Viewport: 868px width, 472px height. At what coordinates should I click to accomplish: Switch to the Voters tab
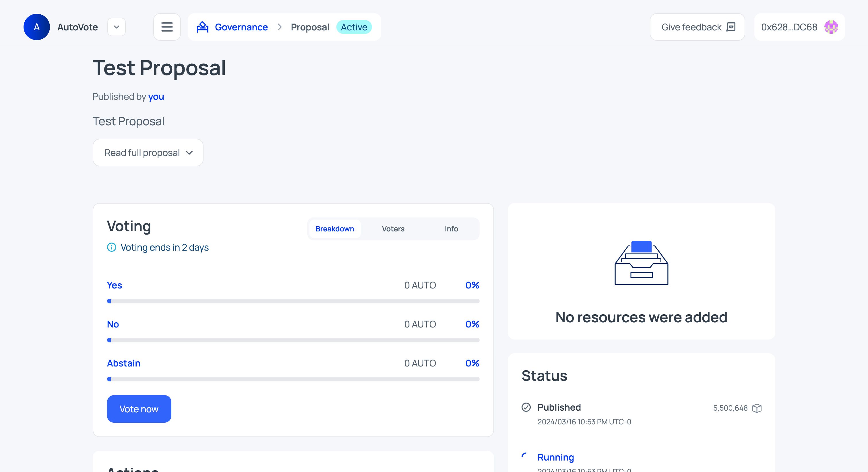click(x=393, y=229)
